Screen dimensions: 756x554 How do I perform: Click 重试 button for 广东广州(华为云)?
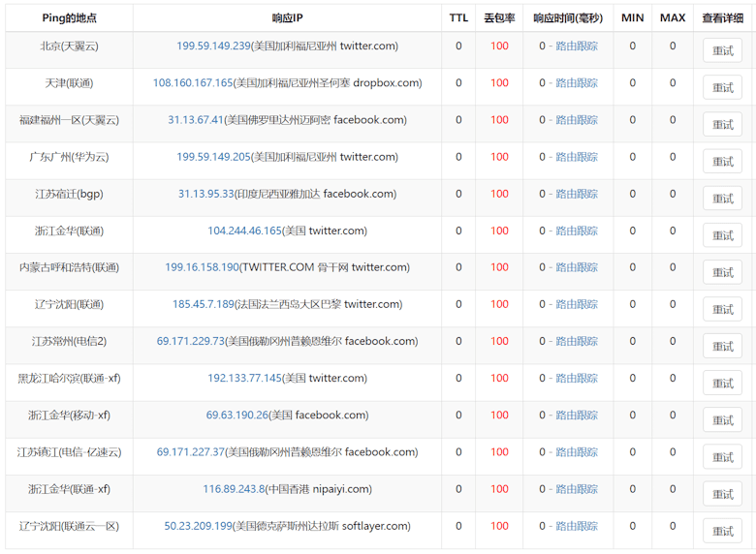[722, 162]
